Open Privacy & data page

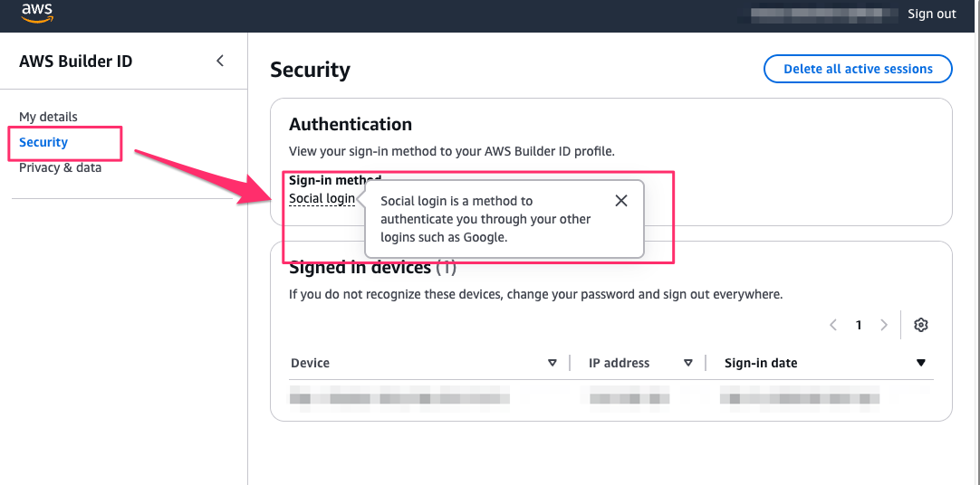(60, 167)
